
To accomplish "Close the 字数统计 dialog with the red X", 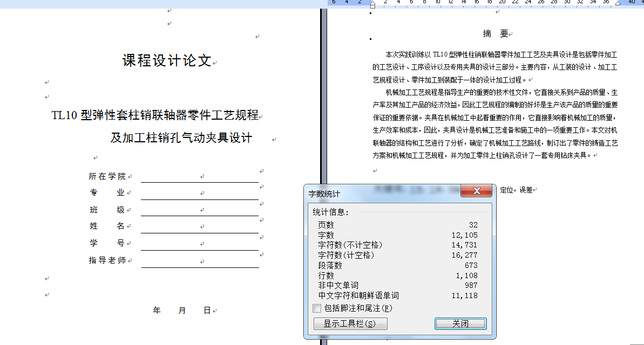I will 477,191.
